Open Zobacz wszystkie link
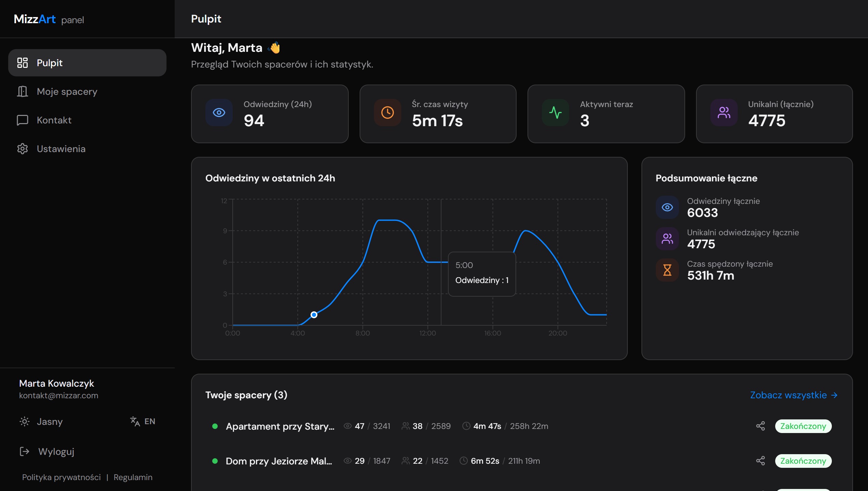This screenshot has width=868, height=491. click(x=794, y=395)
